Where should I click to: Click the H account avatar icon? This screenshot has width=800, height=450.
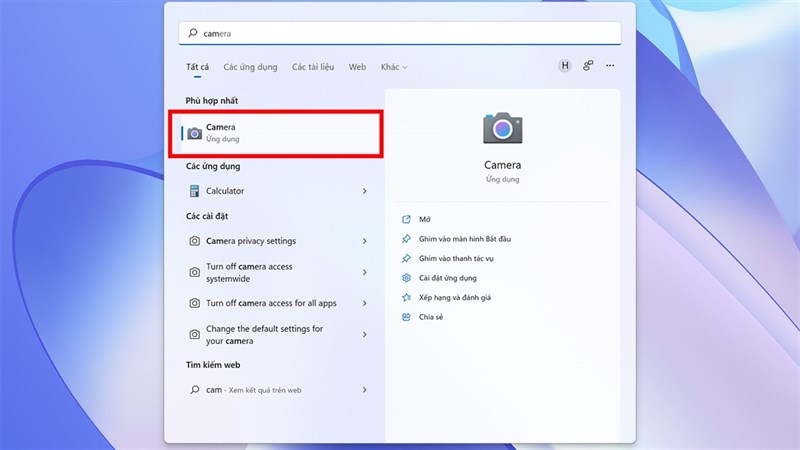[x=565, y=65]
